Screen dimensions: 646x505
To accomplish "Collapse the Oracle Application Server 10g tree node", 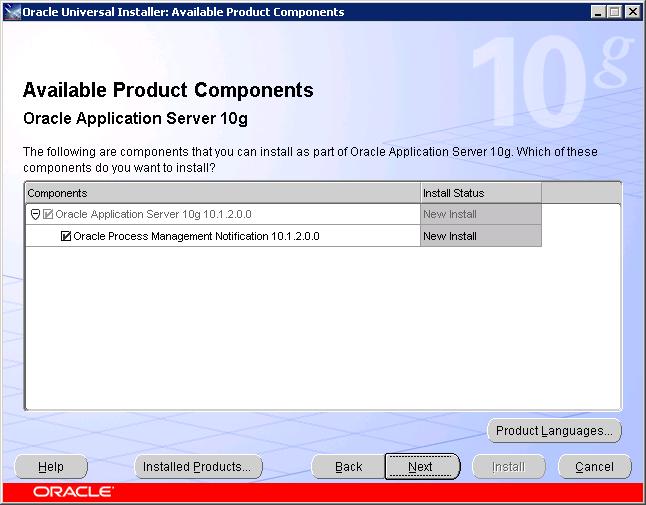I will pos(35,214).
